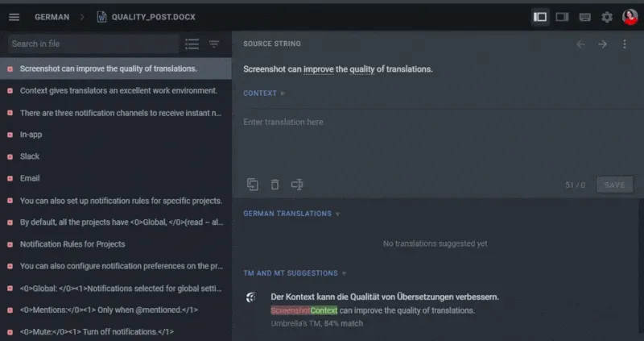Screen dimensions: 644x341
Task: Click red status marker beside Email
Action: click(x=10, y=178)
